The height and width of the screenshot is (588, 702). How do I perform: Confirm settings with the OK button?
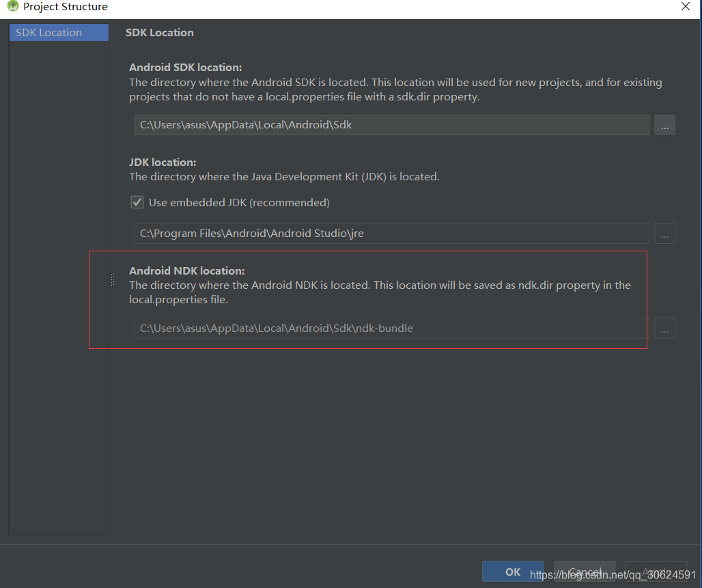(x=513, y=572)
